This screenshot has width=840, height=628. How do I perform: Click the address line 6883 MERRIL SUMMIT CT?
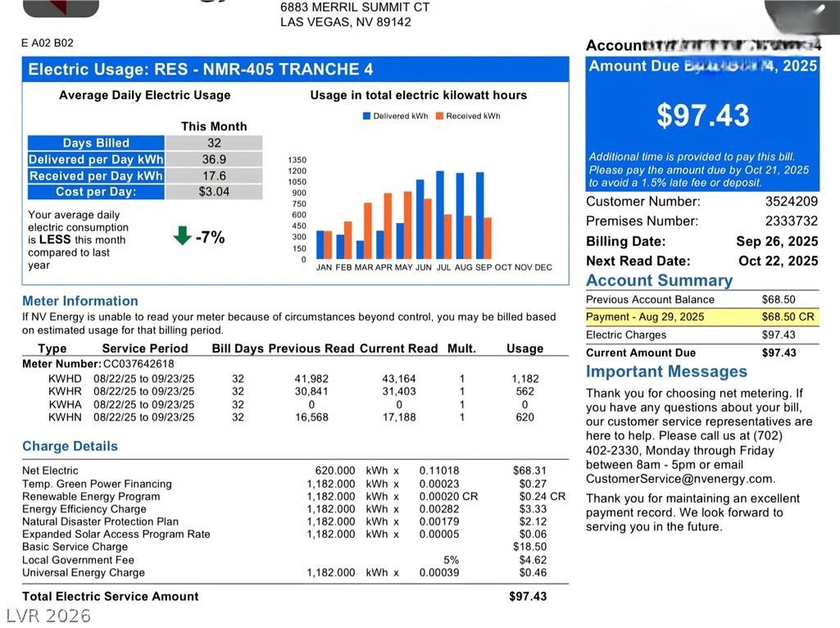[355, 7]
